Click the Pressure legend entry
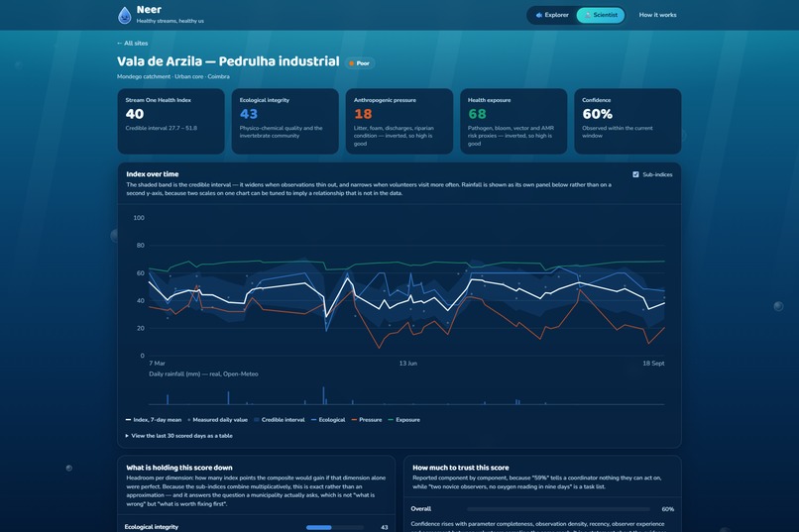The width and height of the screenshot is (799, 532). 367,420
